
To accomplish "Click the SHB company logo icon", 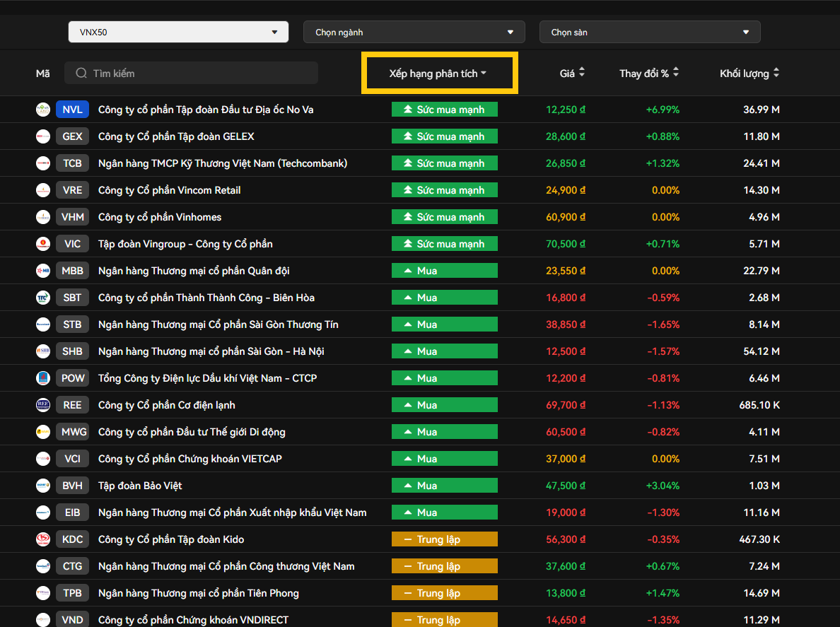I will tap(43, 351).
